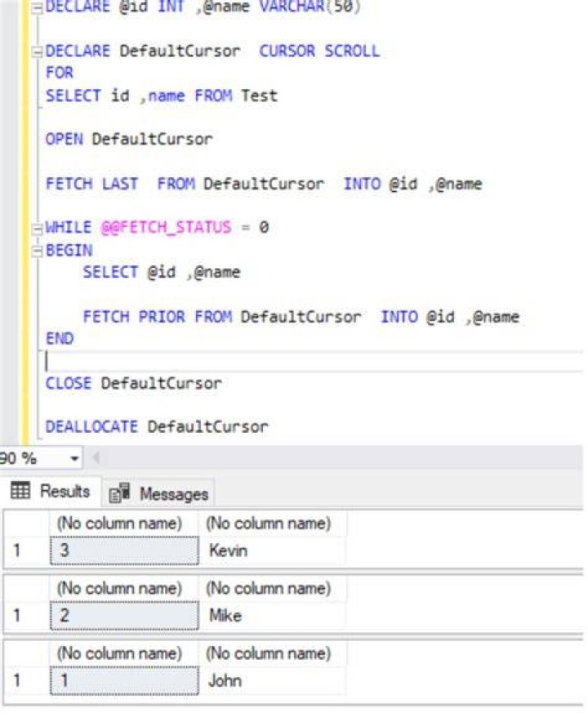Collapse the BEGIN block
This screenshot has height=713, width=588.
click(x=37, y=251)
